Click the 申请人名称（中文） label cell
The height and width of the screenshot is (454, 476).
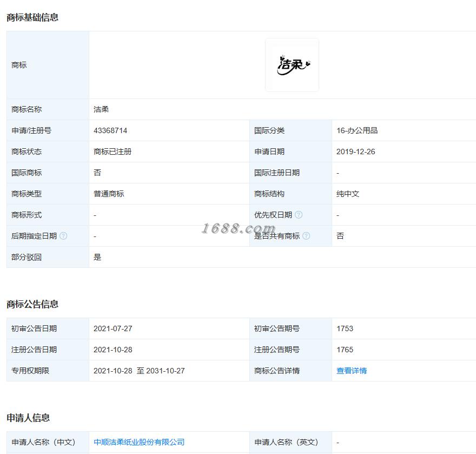(x=48, y=442)
